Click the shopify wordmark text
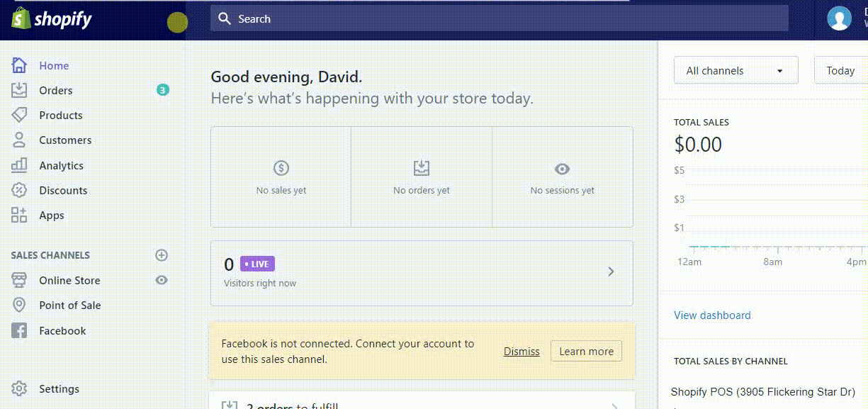Image resolution: width=868 pixels, height=409 pixels. coord(63,19)
